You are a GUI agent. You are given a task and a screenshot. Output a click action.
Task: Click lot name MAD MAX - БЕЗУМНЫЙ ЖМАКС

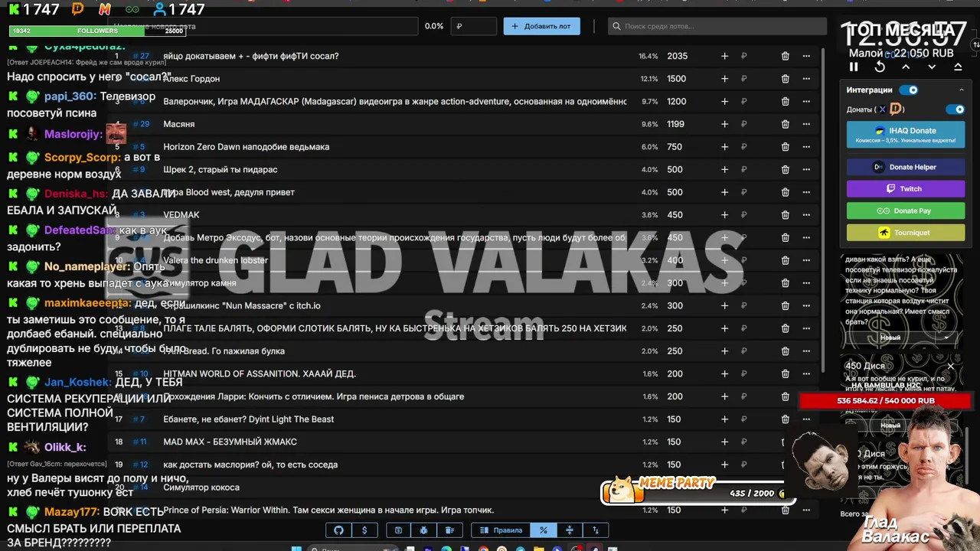coord(230,442)
